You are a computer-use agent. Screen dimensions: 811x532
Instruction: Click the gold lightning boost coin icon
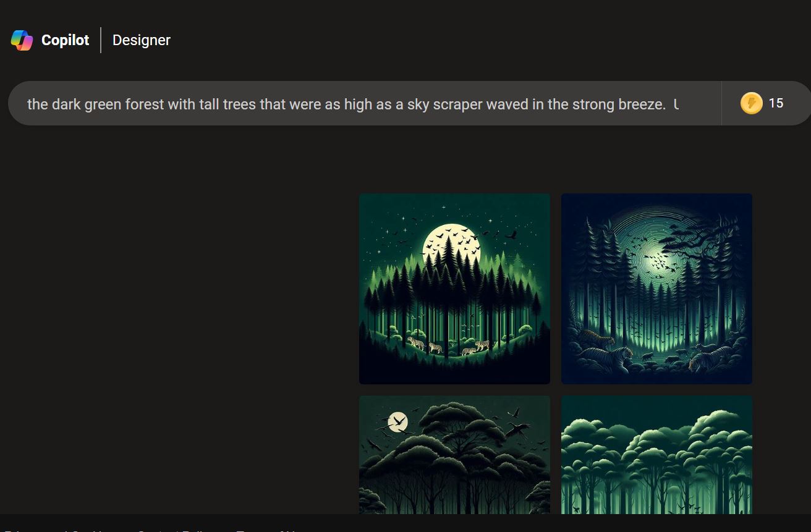click(751, 103)
